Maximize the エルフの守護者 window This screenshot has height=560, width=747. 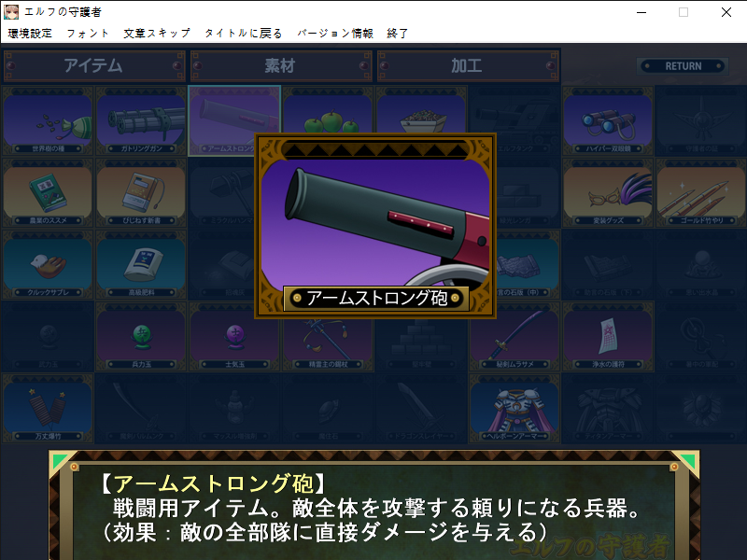point(684,12)
